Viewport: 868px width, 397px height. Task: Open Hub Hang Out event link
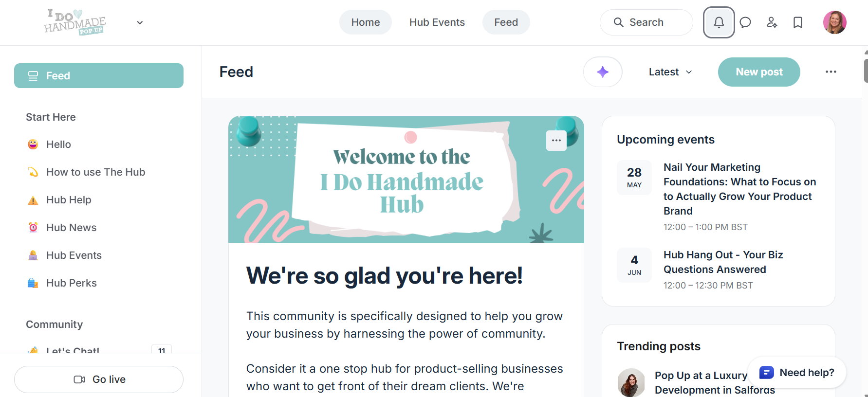(723, 262)
